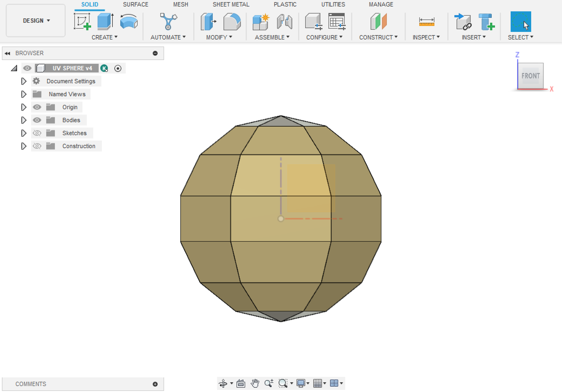Click the origin point on sphere model
This screenshot has width=562, height=392.
click(281, 219)
